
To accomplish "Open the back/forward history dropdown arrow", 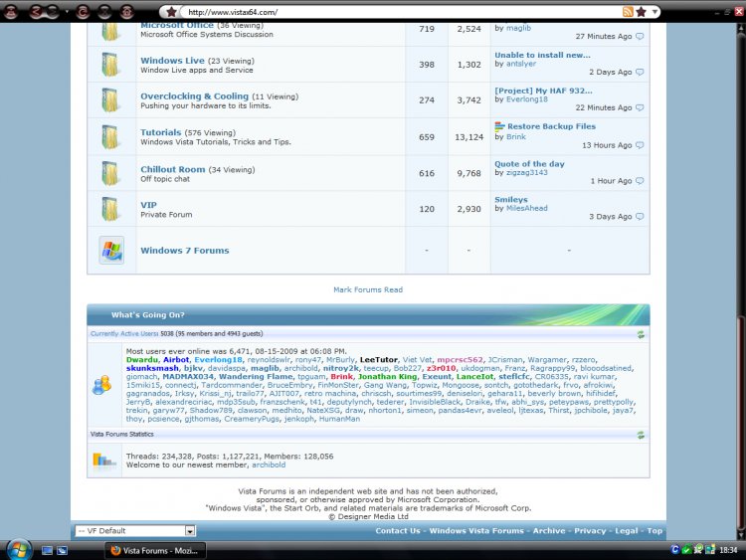I will click(67, 11).
